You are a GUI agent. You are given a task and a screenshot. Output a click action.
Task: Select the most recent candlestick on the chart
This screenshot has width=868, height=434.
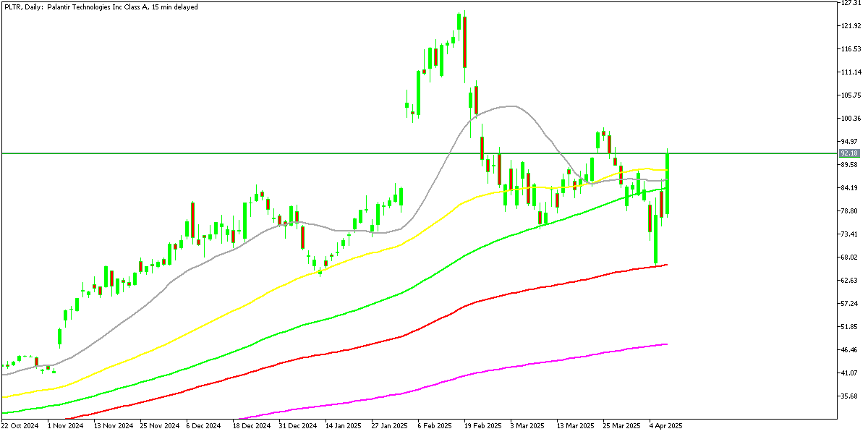(x=668, y=181)
